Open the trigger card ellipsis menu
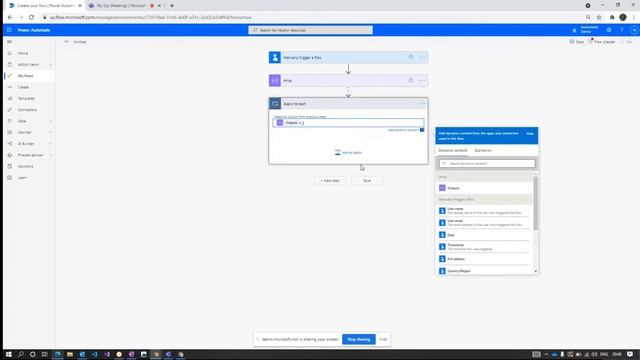This screenshot has height=360, width=640. tap(422, 58)
